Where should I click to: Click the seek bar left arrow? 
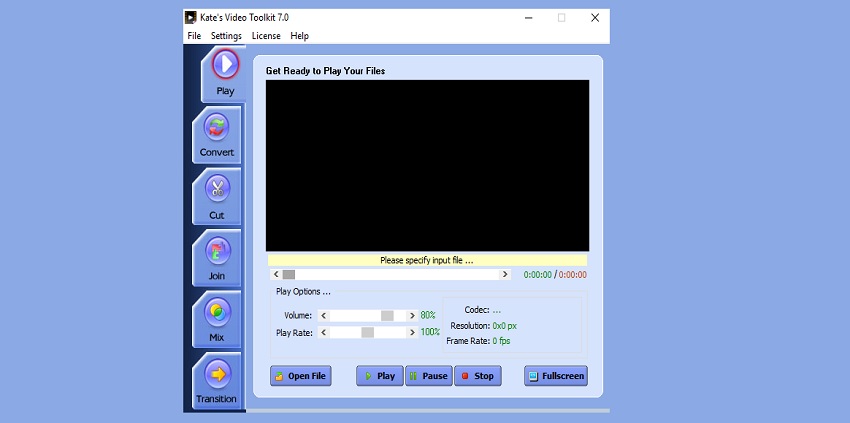pyautogui.click(x=276, y=274)
